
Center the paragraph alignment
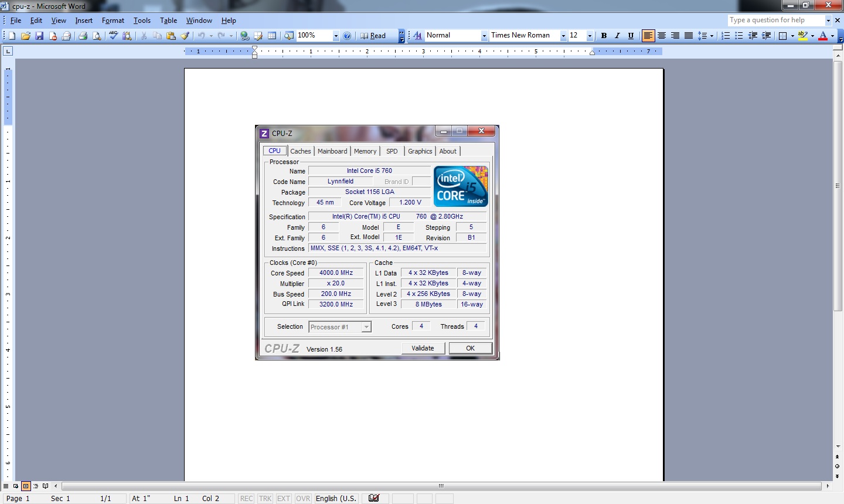(662, 36)
